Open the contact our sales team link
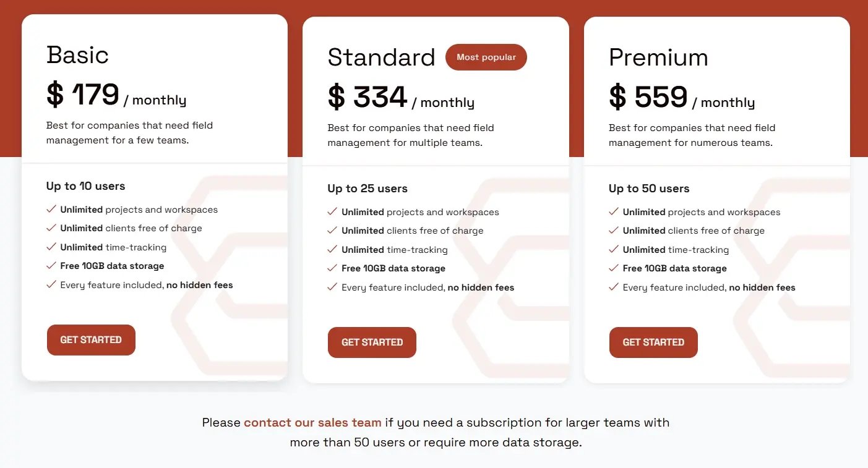This screenshot has width=868, height=468. pos(312,422)
